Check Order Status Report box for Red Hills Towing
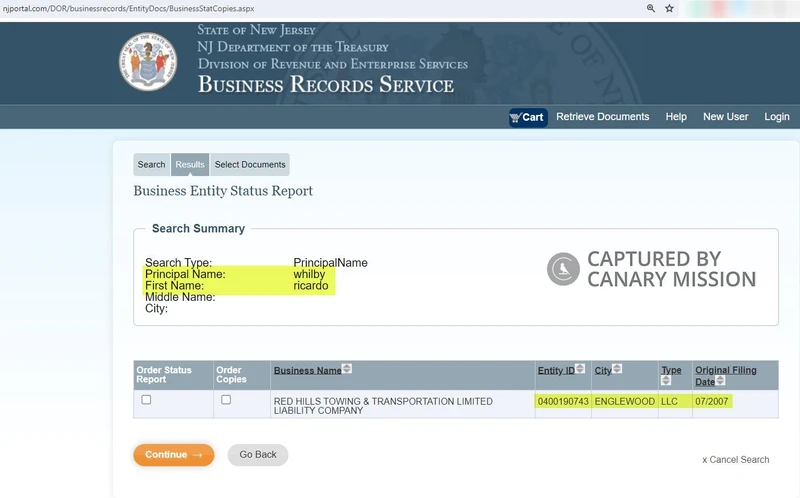The width and height of the screenshot is (800, 498). 146,400
